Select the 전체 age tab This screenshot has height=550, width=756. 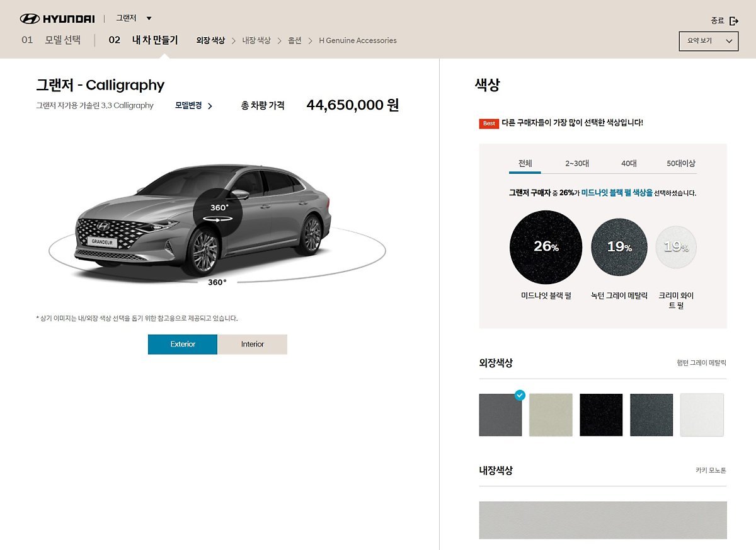pos(525,163)
